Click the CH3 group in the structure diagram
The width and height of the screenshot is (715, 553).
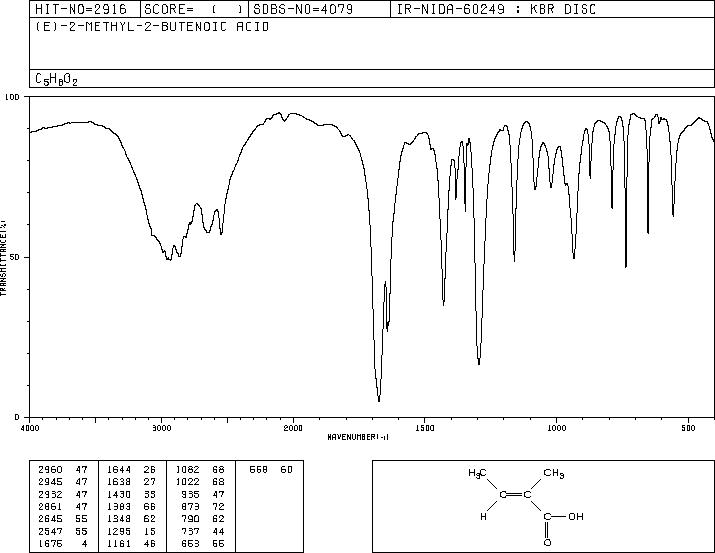(554, 474)
